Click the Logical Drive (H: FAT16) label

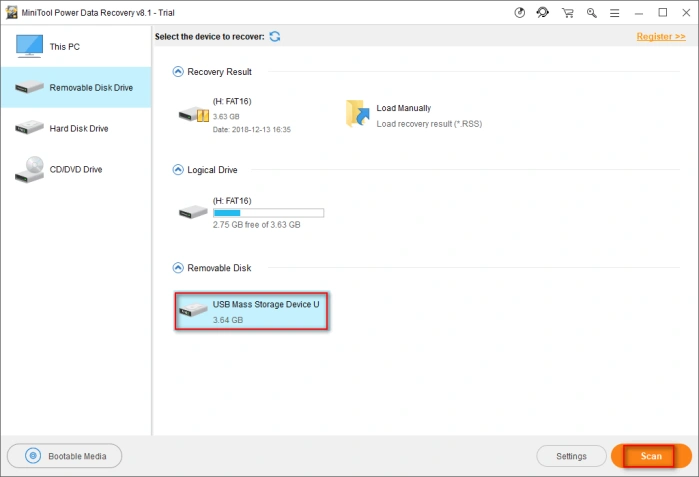click(232, 201)
